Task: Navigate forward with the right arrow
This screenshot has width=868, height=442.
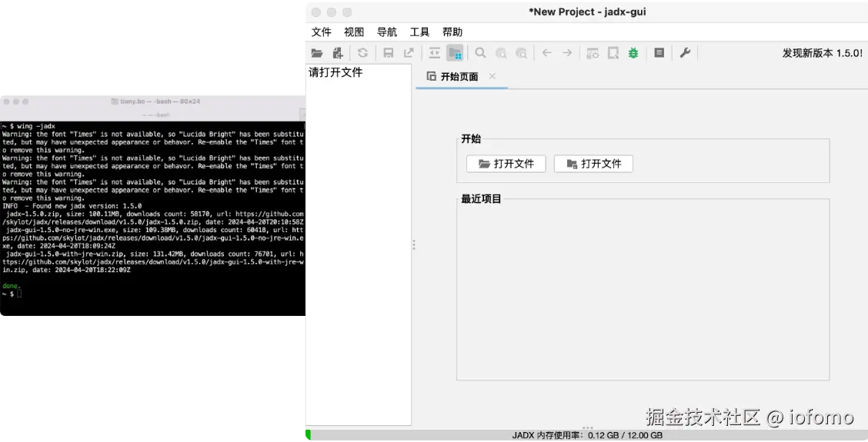Action: click(567, 53)
